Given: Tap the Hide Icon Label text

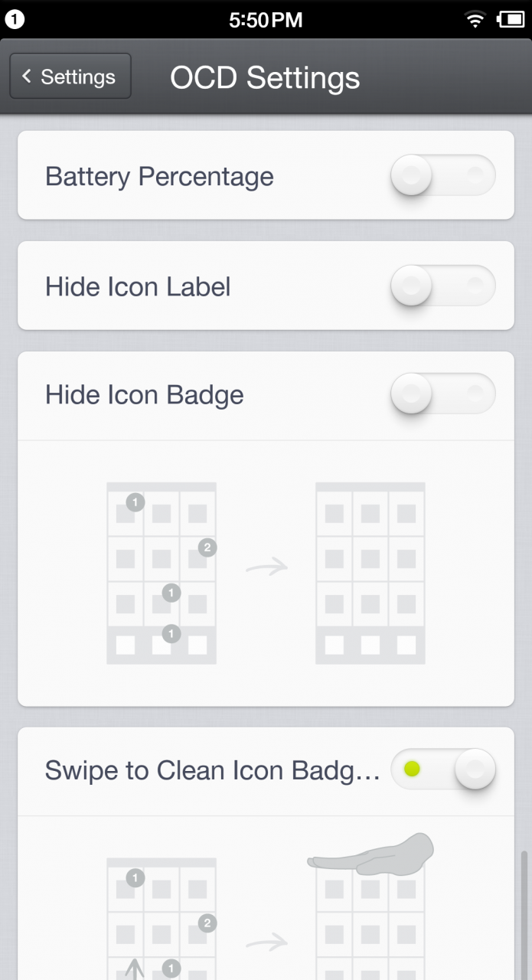Looking at the screenshot, I should pyautogui.click(x=138, y=286).
